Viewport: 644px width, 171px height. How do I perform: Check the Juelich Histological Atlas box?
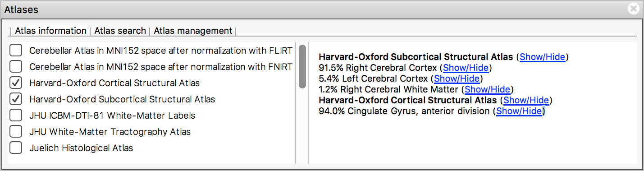(16, 148)
